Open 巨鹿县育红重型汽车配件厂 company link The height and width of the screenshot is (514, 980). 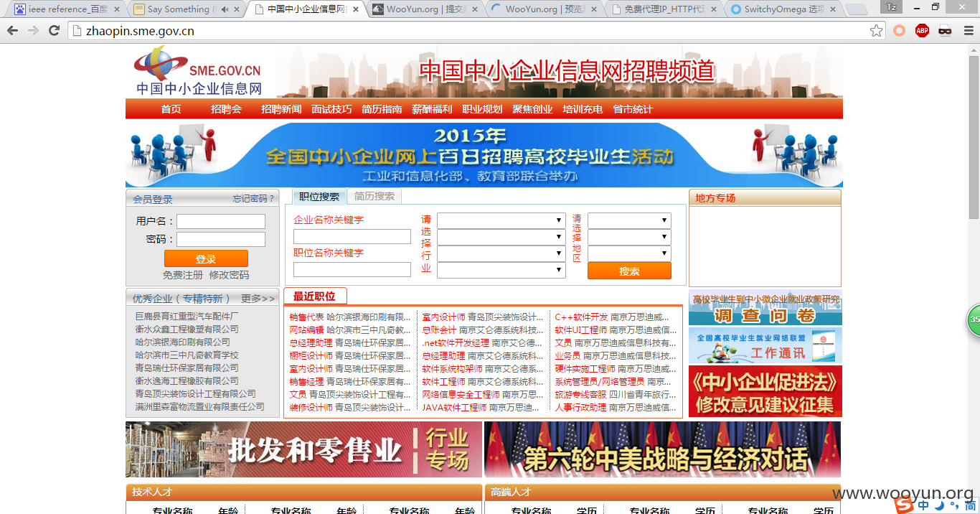[x=187, y=316]
